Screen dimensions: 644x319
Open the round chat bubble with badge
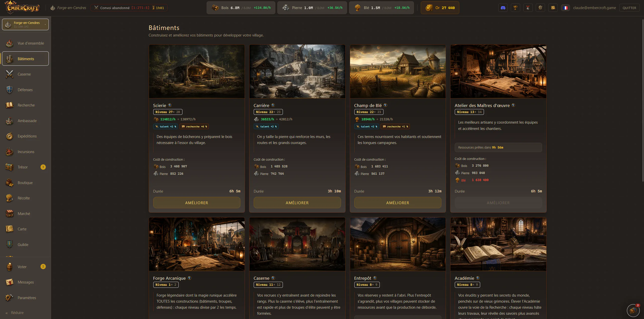(633, 310)
